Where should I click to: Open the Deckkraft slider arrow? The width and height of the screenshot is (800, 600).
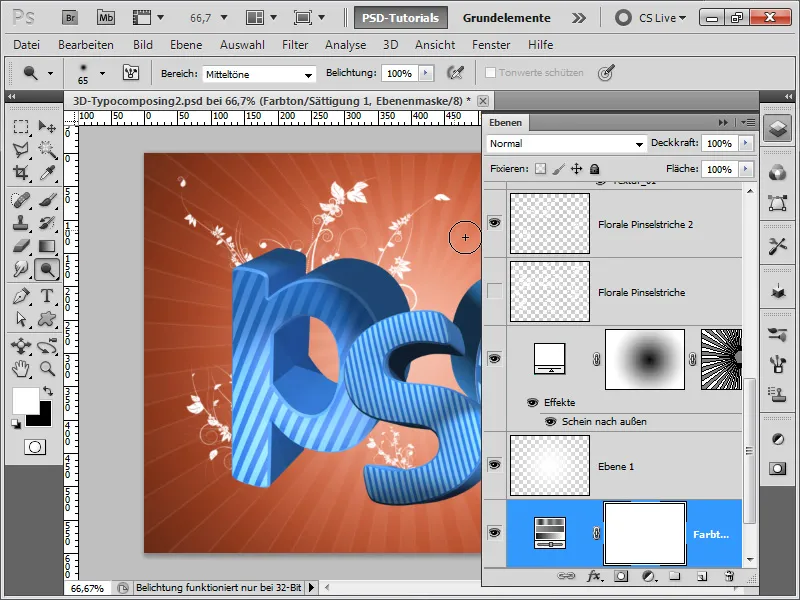coord(746,143)
